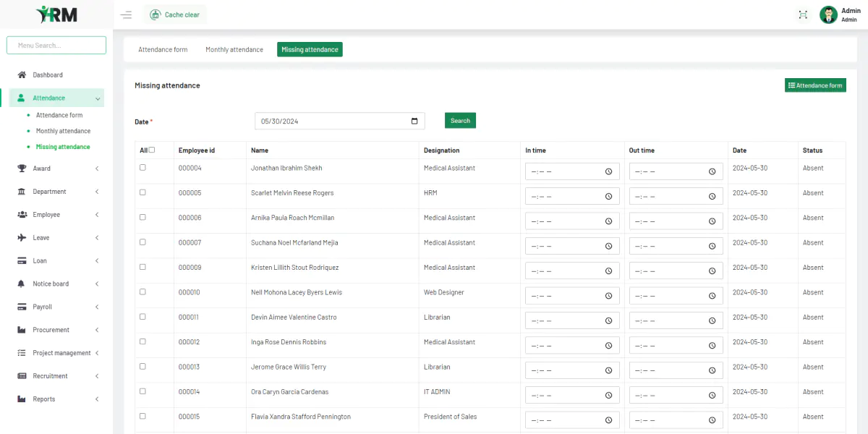
Task: Open the Attendance form tab
Action: (x=163, y=50)
